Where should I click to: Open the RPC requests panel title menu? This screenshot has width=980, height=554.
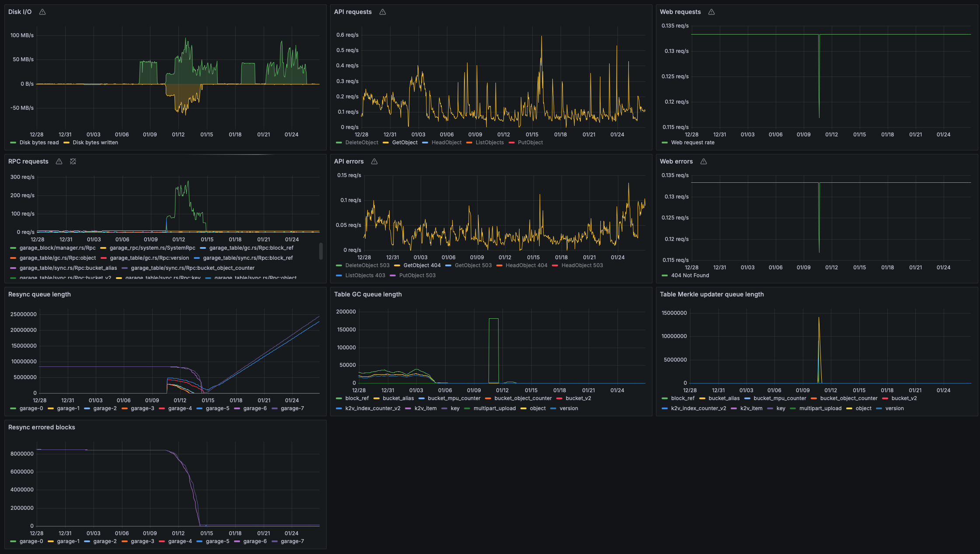click(x=28, y=161)
